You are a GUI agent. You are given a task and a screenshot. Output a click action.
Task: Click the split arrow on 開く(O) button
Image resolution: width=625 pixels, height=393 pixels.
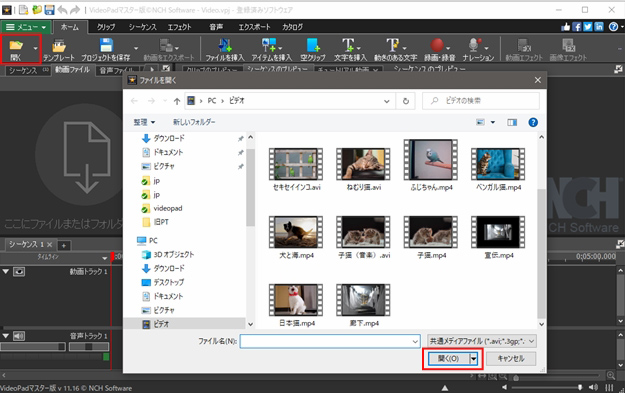[474, 359]
